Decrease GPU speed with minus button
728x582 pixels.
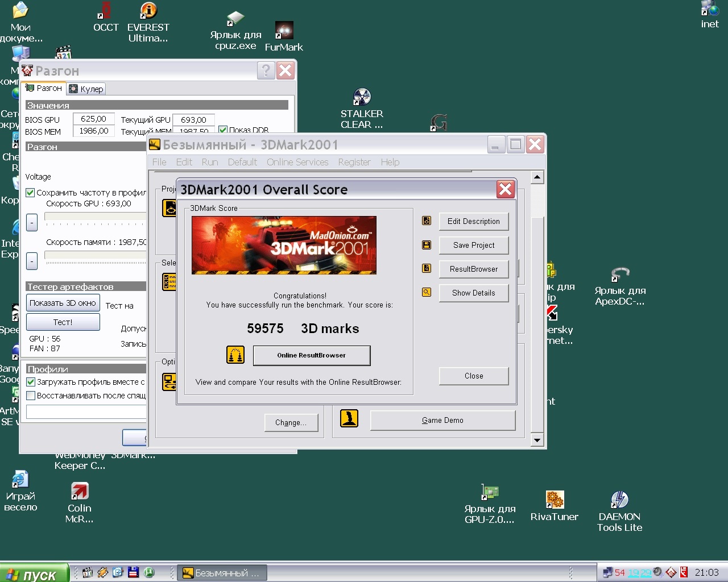point(32,222)
